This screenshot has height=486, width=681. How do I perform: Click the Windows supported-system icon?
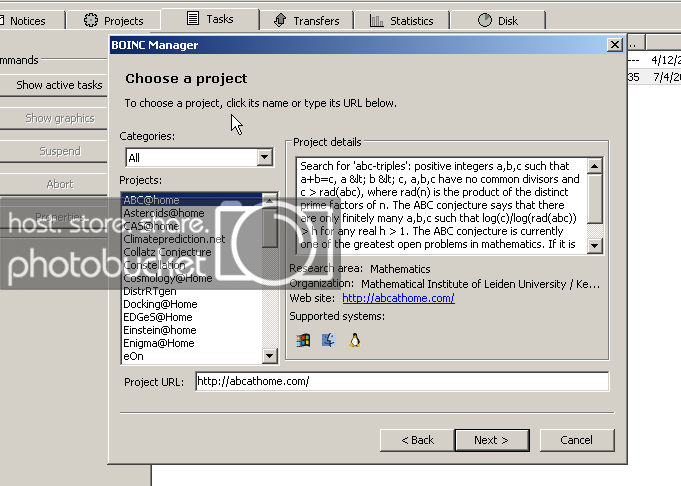click(303, 340)
